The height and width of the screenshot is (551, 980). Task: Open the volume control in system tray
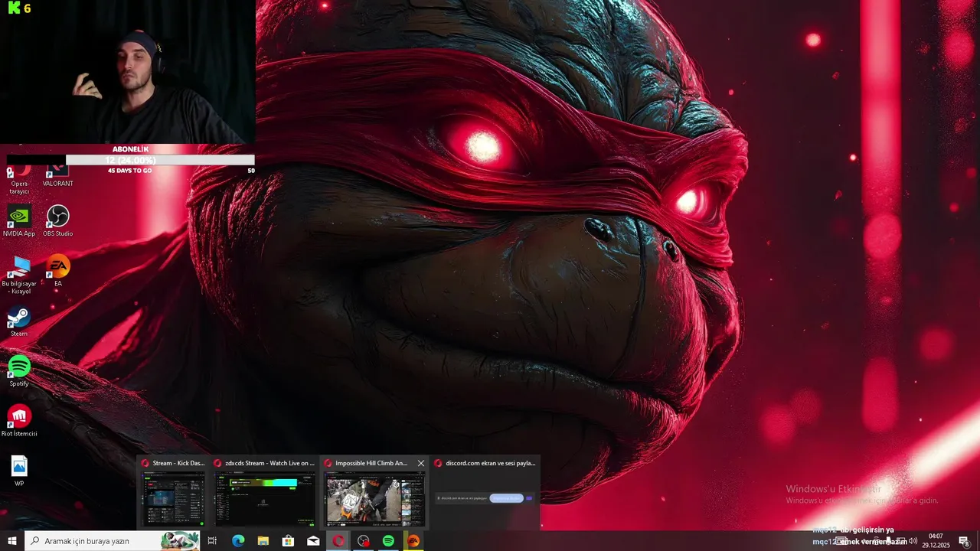coord(913,541)
